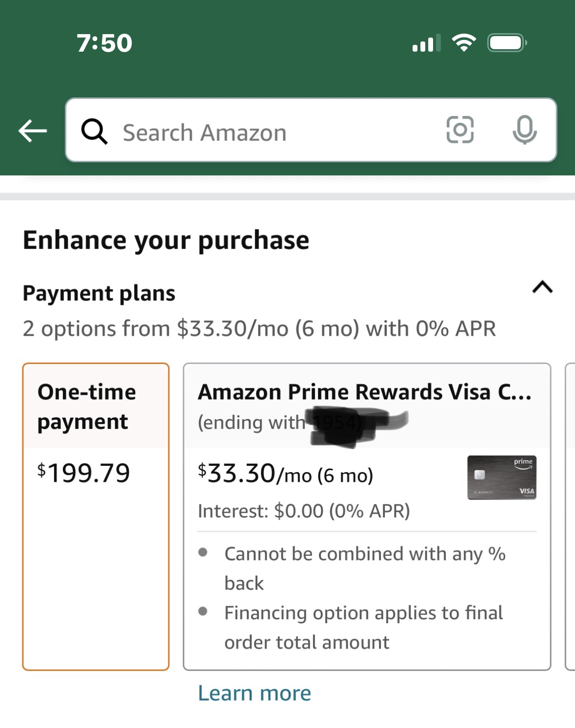
Task: Open the Learn more link
Action: click(x=254, y=693)
